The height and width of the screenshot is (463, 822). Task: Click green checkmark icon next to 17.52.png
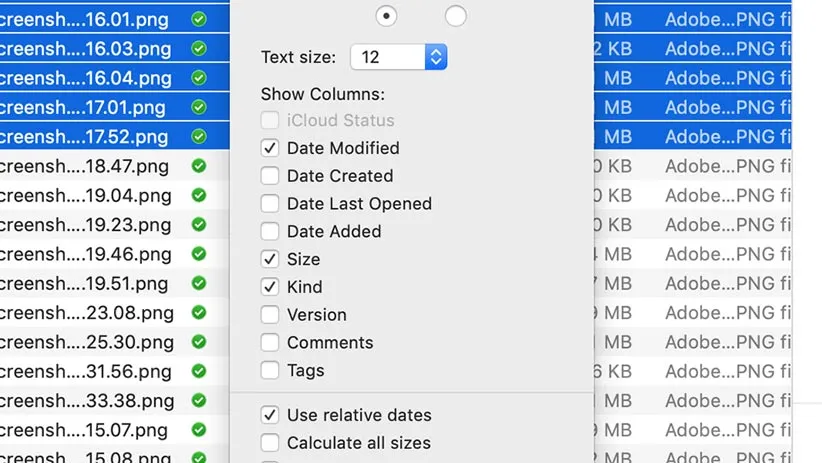[199, 137]
